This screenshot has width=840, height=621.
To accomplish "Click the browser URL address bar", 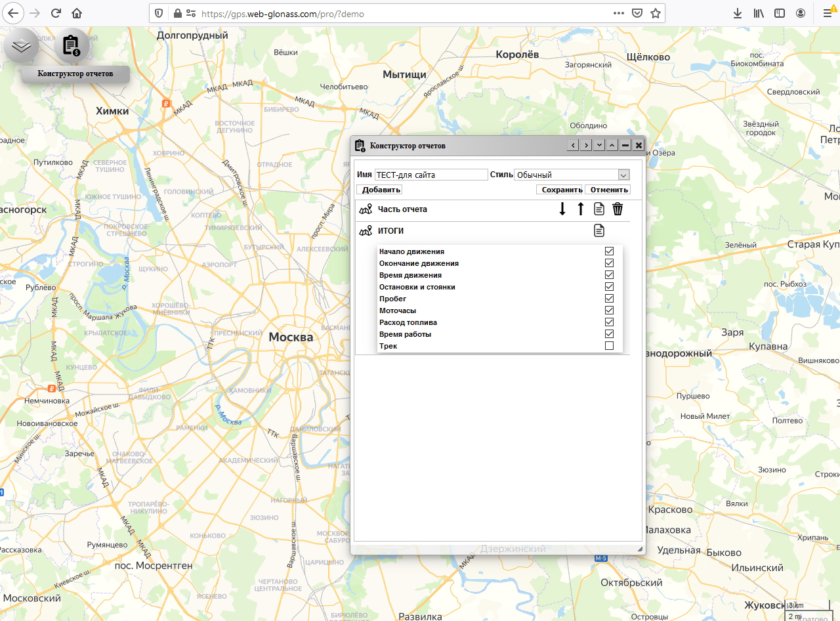I will 406,13.
